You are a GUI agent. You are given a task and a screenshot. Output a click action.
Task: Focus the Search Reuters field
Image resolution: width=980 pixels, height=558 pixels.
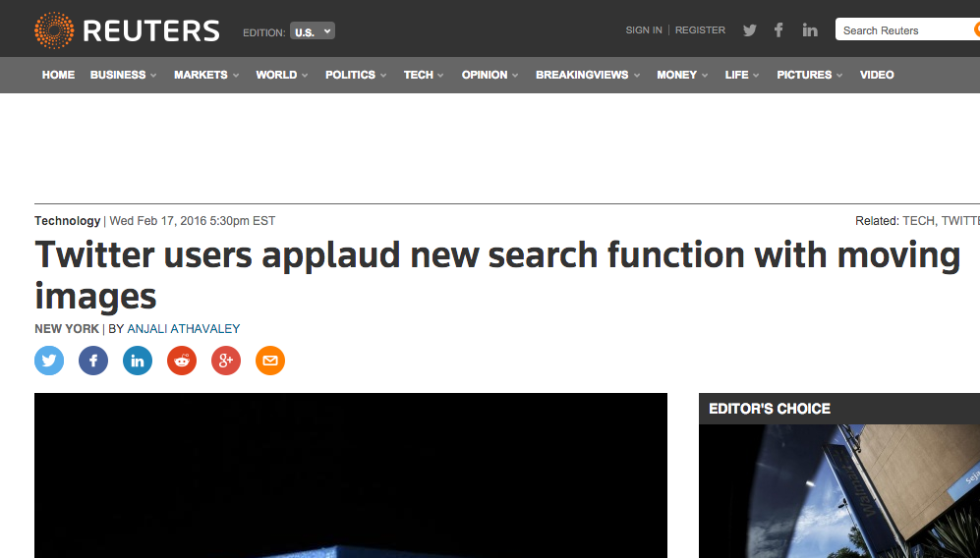(905, 30)
